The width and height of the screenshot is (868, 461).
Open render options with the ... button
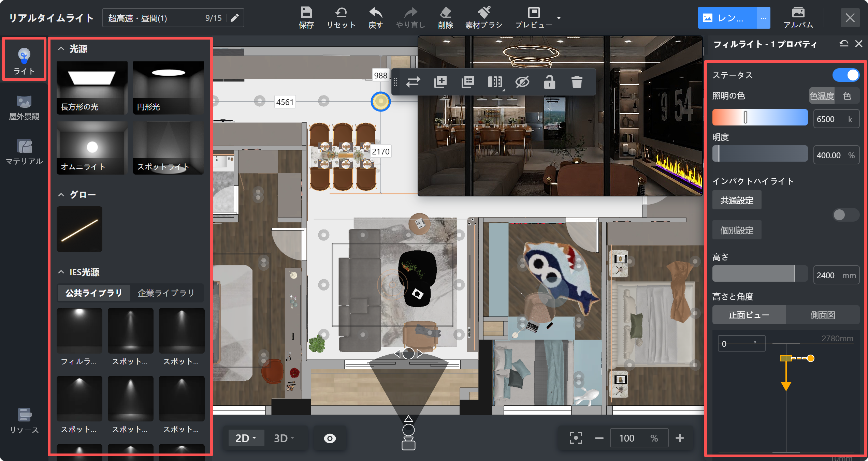[x=763, y=18]
